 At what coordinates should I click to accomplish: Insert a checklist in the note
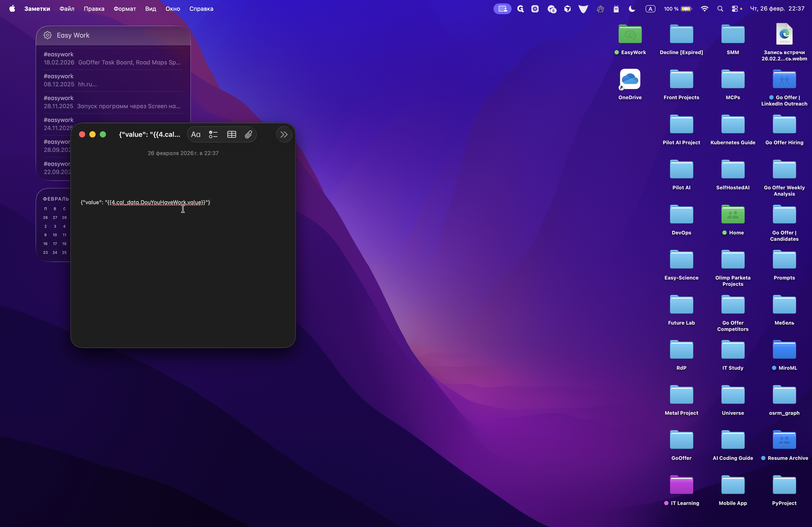coord(213,134)
